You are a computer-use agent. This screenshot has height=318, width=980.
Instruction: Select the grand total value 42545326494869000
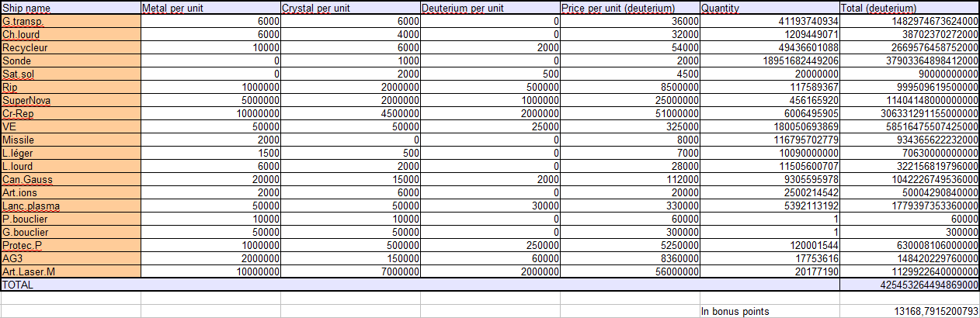(909, 285)
